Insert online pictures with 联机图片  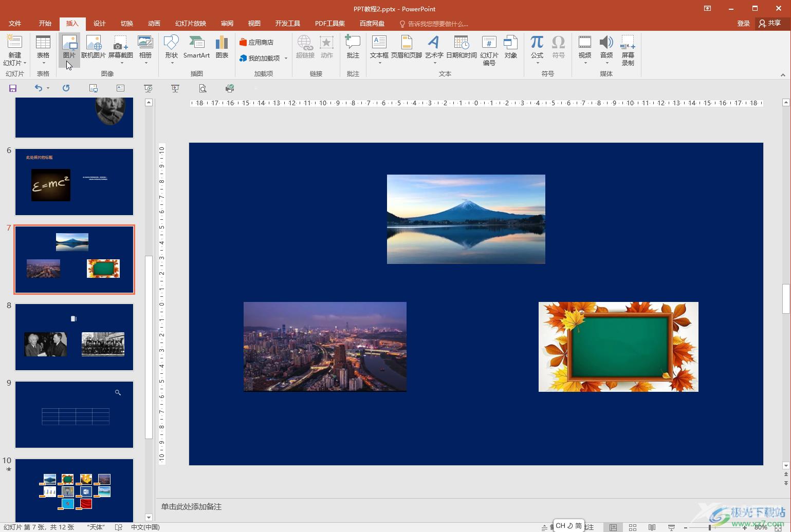click(94, 47)
